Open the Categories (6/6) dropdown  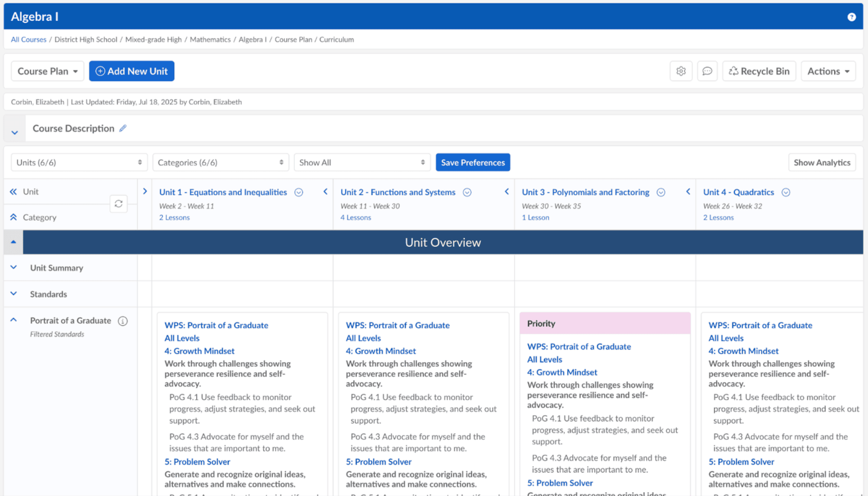[x=220, y=162]
